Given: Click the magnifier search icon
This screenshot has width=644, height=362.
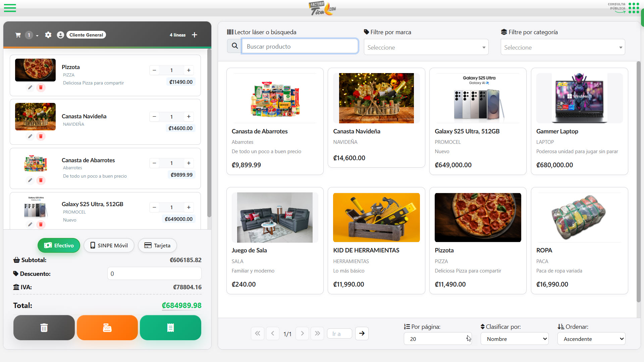Looking at the screenshot, I should (235, 46).
